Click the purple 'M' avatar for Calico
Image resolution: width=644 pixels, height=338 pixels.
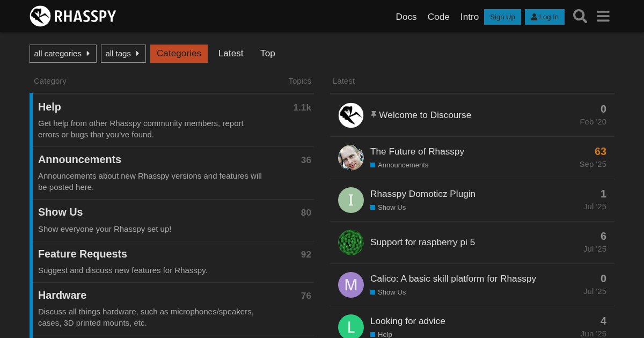(x=351, y=285)
